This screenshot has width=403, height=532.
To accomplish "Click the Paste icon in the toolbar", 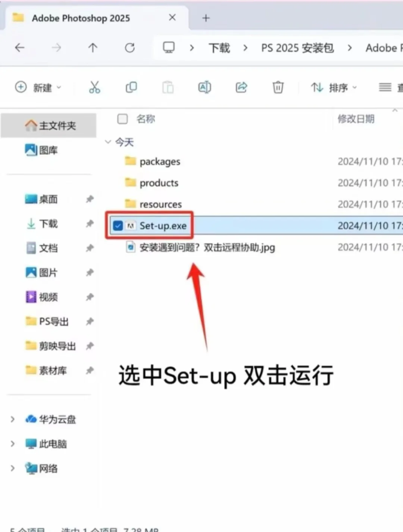I will point(168,87).
